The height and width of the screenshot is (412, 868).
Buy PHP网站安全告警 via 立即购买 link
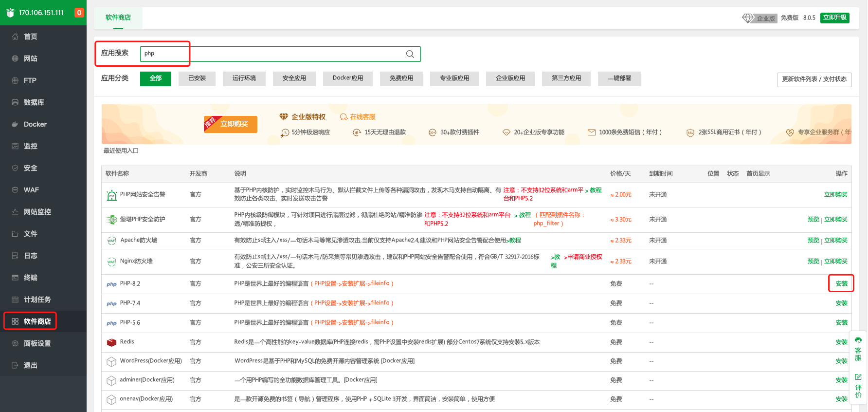click(836, 195)
